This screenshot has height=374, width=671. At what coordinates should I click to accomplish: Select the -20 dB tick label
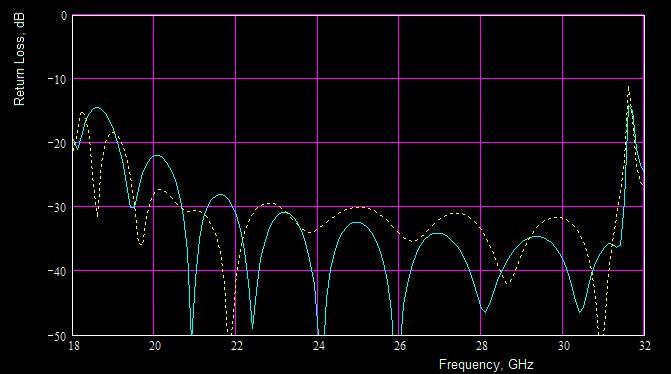click(x=57, y=144)
